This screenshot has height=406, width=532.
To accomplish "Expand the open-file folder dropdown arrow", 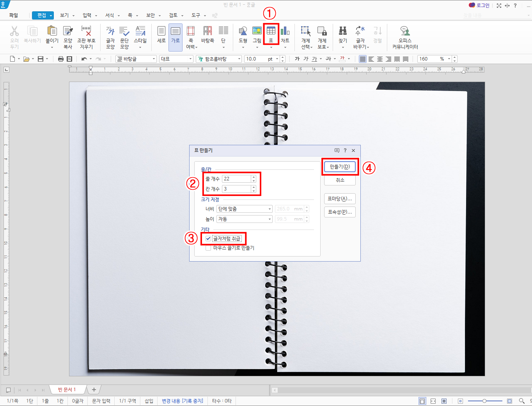I will (33, 59).
